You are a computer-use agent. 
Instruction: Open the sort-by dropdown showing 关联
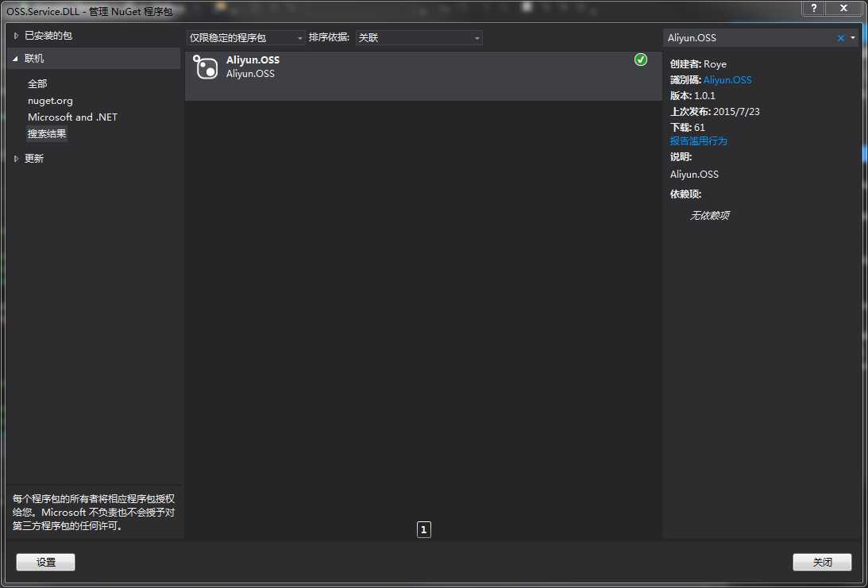pos(419,37)
